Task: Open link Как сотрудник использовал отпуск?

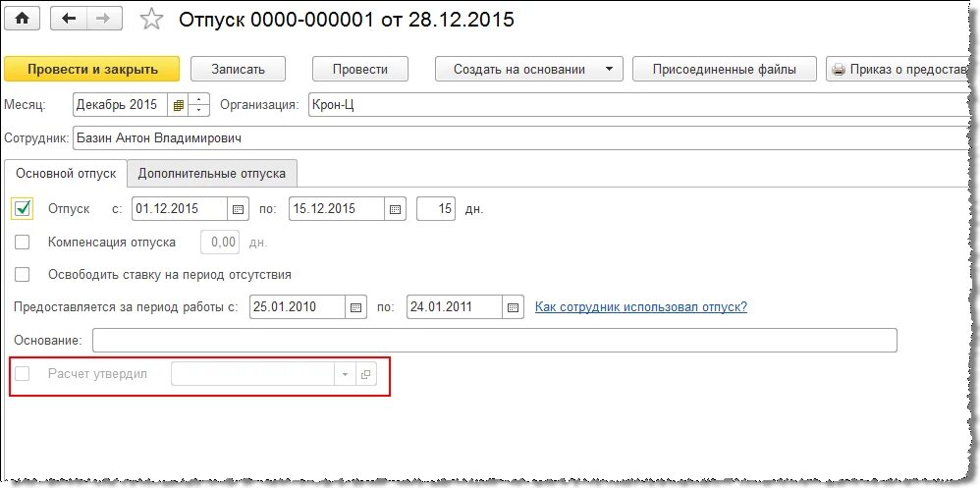Action: tap(641, 306)
